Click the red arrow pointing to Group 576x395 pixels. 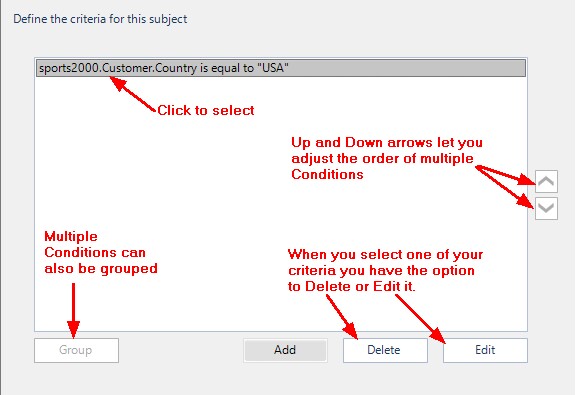coord(73,310)
